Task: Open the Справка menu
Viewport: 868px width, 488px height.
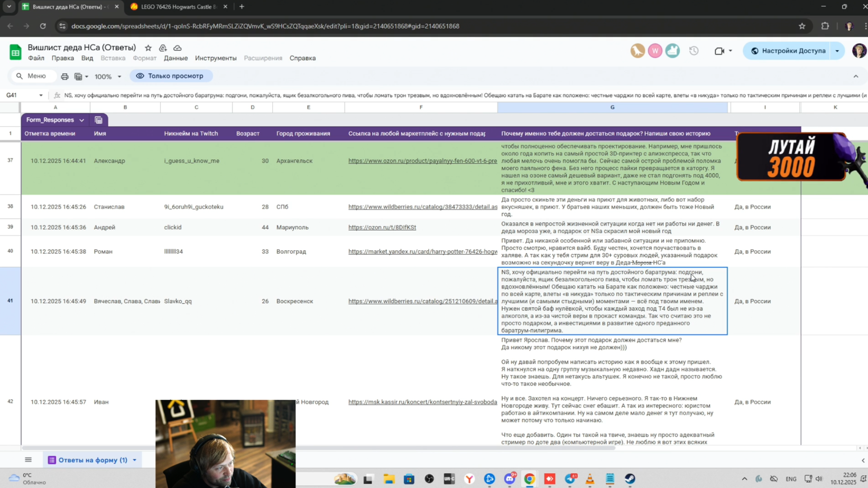Action: (302, 58)
